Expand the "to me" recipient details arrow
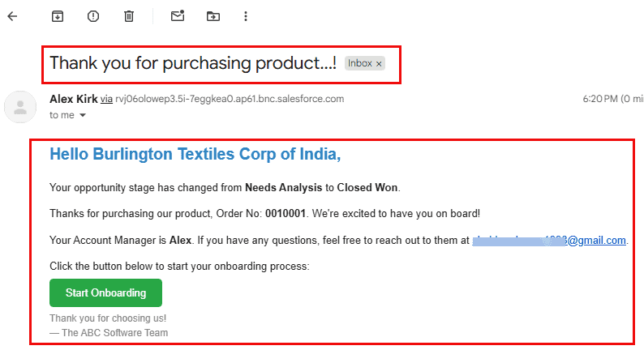 point(82,116)
